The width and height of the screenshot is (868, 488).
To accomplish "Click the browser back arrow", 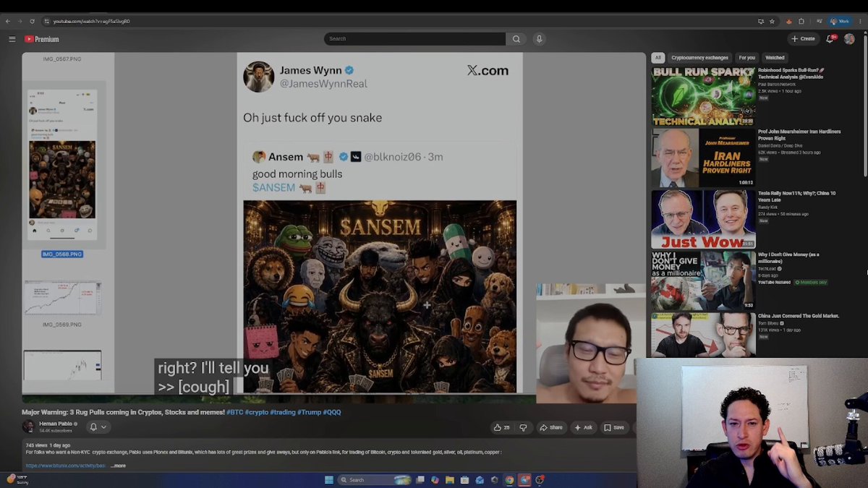I will [x=8, y=21].
